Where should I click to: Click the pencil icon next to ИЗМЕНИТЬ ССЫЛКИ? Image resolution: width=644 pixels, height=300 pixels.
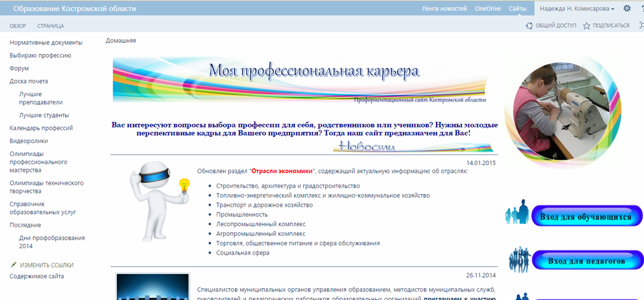pos(13,265)
